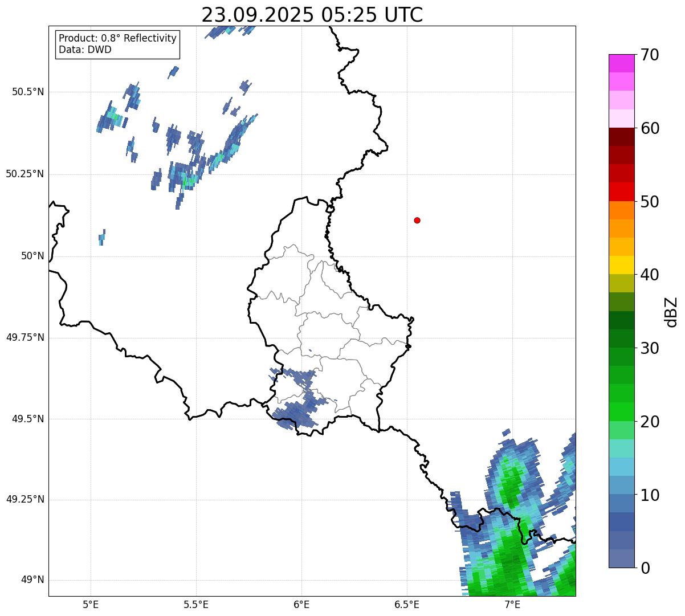
Task: Click the colorbar tick label 60
Action: point(649,128)
